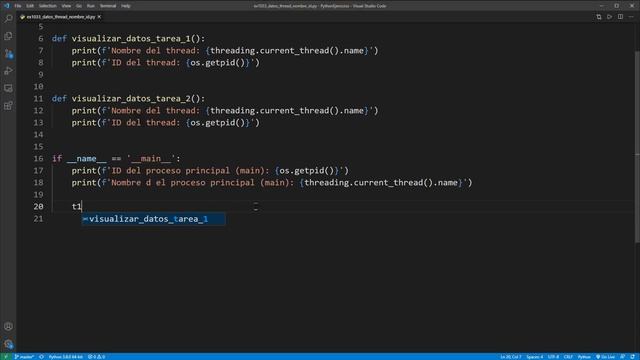This screenshot has width=640, height=360.
Task: Click the master branch indicator
Action: [24, 357]
